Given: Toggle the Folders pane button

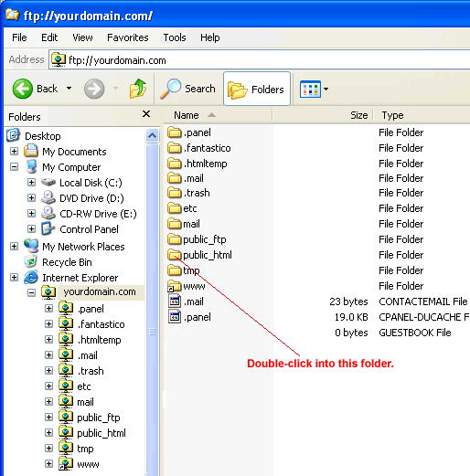Looking at the screenshot, I should [257, 89].
